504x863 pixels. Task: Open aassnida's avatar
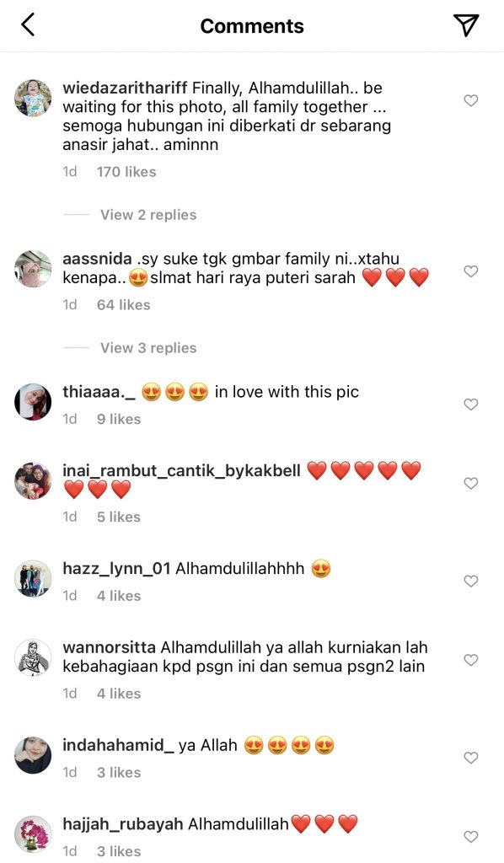[x=33, y=269]
